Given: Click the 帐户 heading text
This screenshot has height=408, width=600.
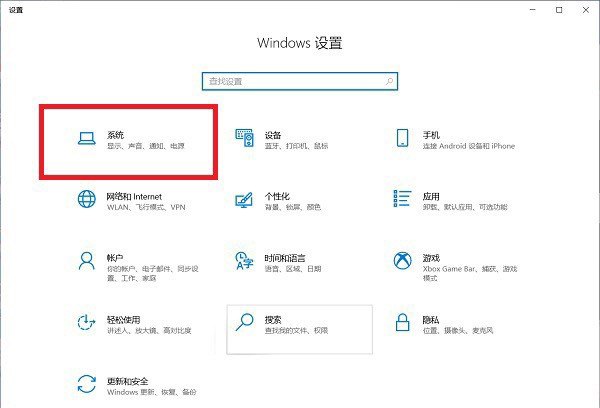Looking at the screenshot, I should (x=115, y=258).
